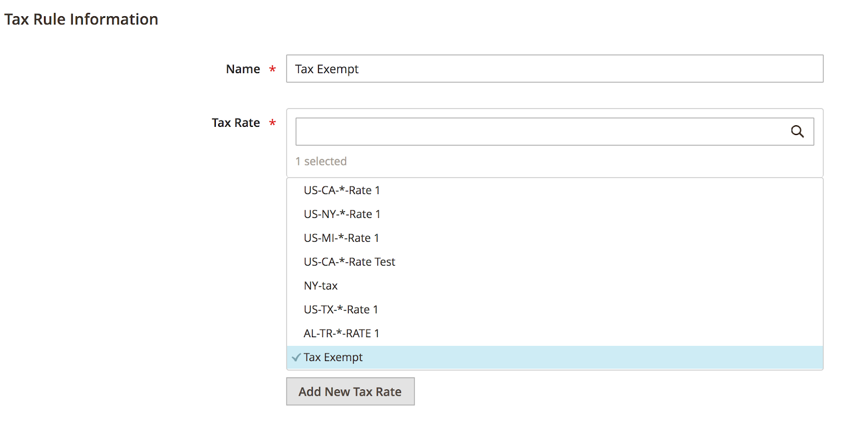
Task: Select the US-MI-*-Rate 1 option
Action: click(x=554, y=238)
